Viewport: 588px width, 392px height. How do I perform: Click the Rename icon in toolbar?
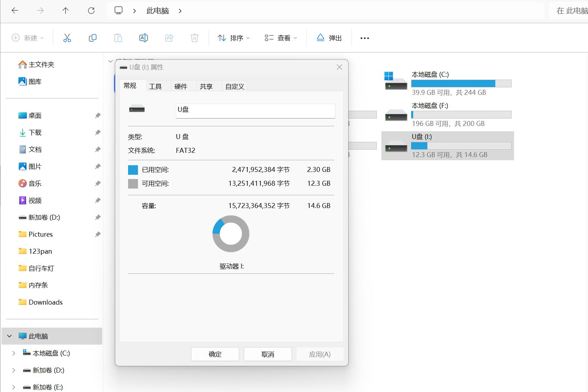pos(144,38)
